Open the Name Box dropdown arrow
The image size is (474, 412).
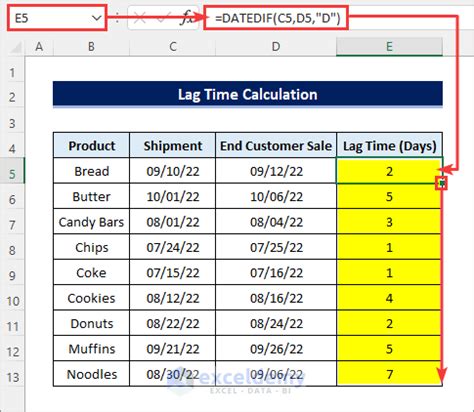[97, 18]
